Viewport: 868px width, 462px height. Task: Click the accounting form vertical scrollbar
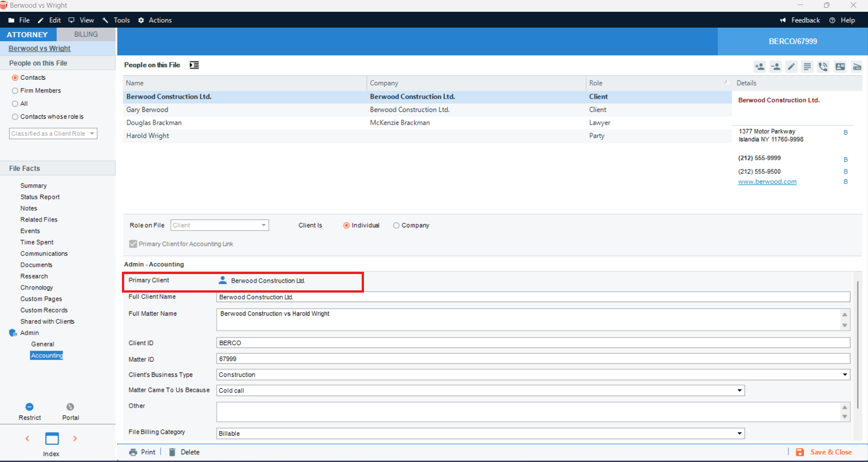(858, 344)
